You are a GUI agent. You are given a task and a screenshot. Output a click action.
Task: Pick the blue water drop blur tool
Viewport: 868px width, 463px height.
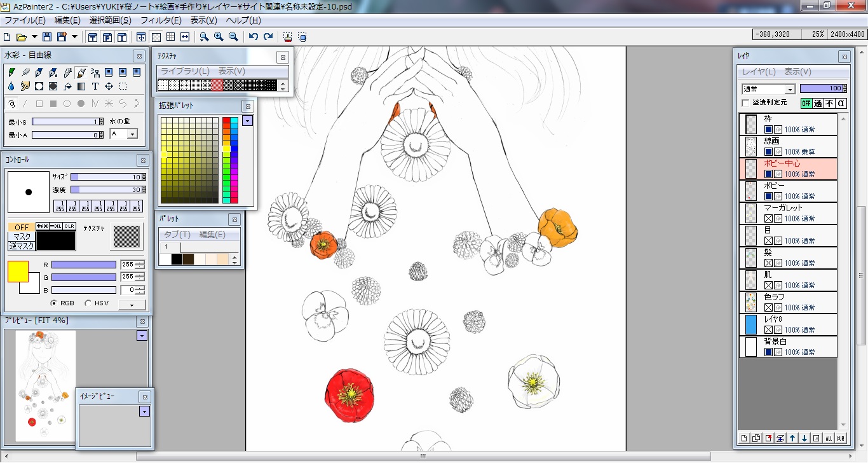point(11,86)
